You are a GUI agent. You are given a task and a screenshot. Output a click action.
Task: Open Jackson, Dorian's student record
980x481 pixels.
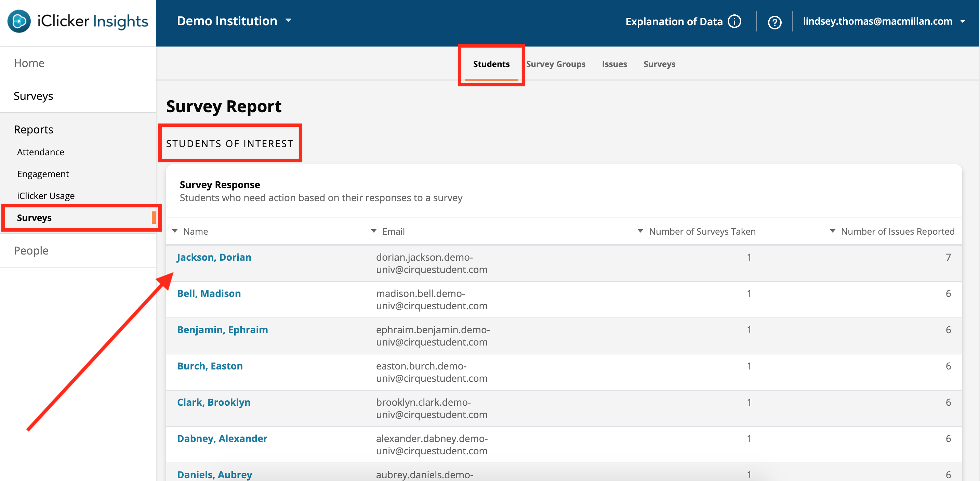(x=214, y=257)
